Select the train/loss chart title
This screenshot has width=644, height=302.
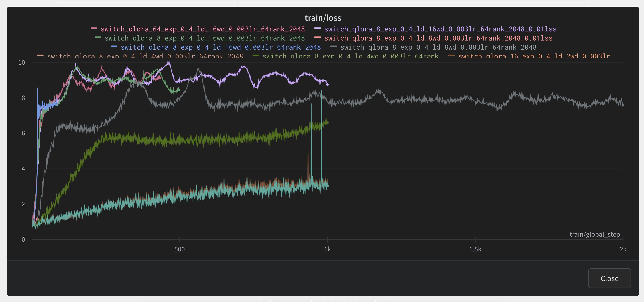pyautogui.click(x=323, y=17)
